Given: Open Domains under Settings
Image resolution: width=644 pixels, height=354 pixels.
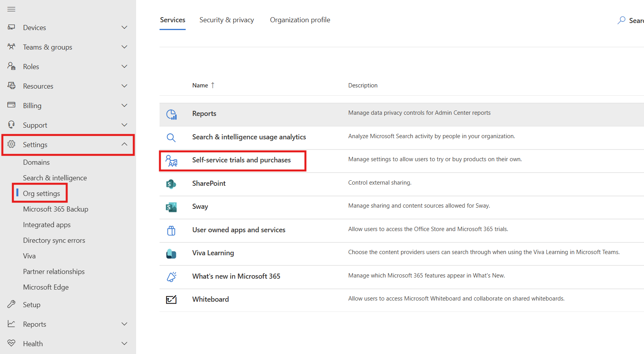Looking at the screenshot, I should click(36, 162).
